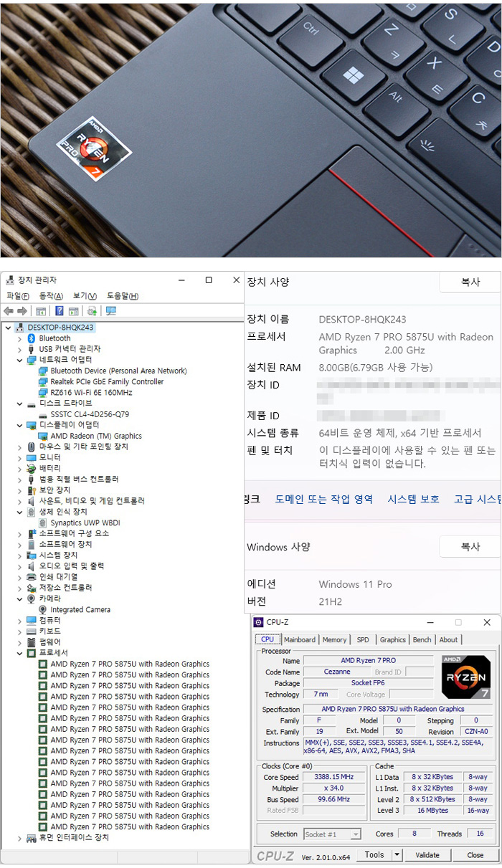Viewport: 502px width, 868px height.
Task: Click the 배터리 battery icon
Action: tap(32, 468)
